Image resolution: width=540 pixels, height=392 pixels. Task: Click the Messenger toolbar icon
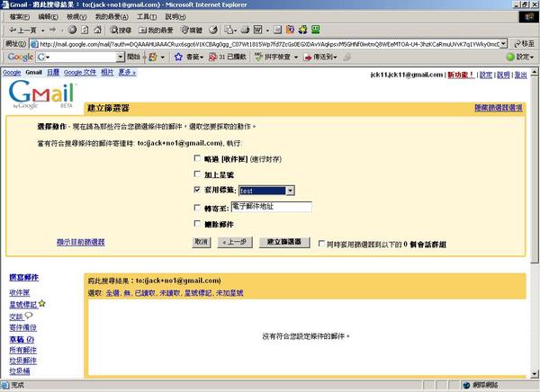(302, 30)
